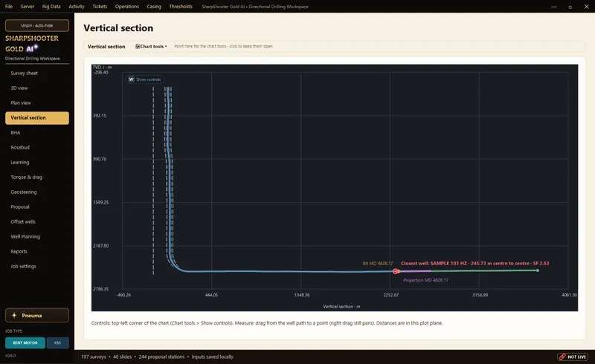Click the W key badge icon
Image resolution: width=595 pixels, height=364 pixels.
click(132, 79)
